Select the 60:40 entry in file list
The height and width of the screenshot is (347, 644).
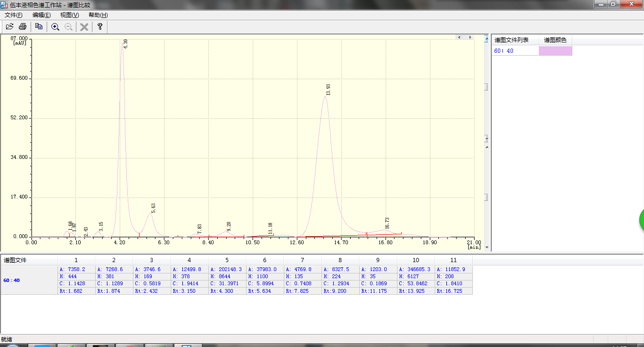click(x=515, y=50)
